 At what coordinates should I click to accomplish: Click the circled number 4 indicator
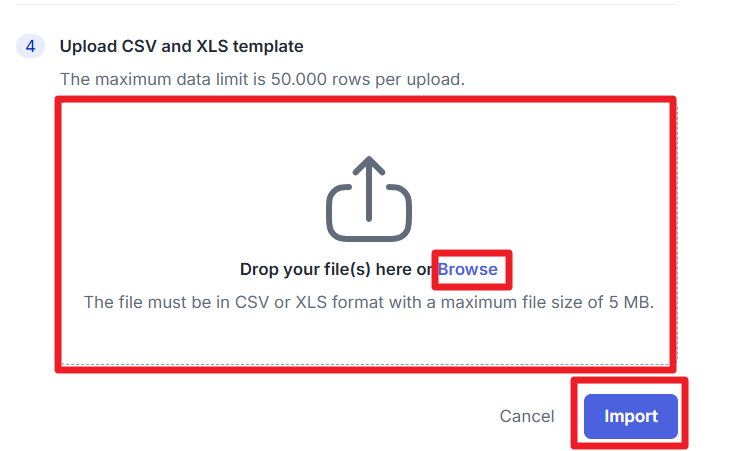point(30,46)
